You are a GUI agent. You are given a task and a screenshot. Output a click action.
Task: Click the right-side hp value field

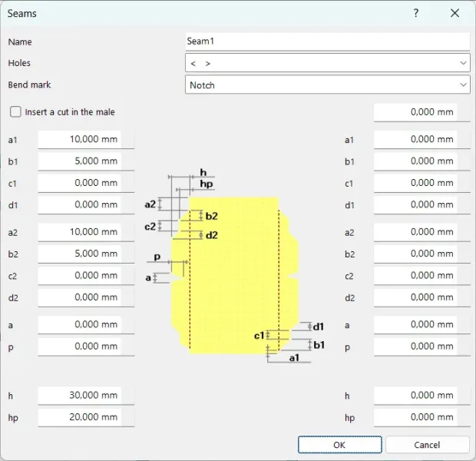[x=422, y=417]
